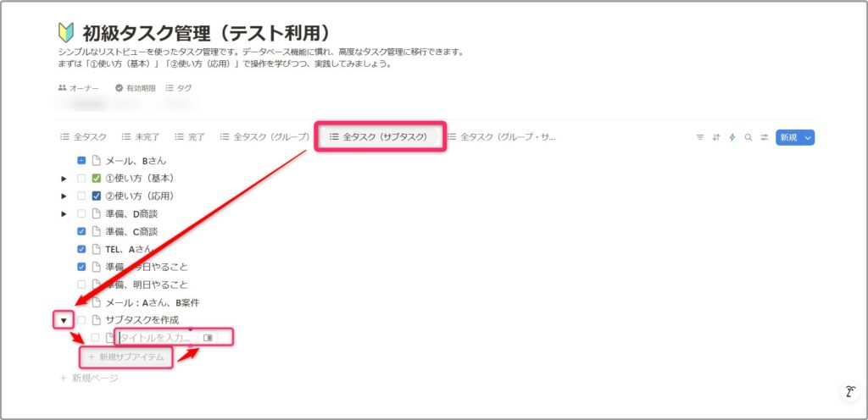This screenshot has width=868, height=420.
Task: Click the blue 新規 button
Action: click(788, 138)
